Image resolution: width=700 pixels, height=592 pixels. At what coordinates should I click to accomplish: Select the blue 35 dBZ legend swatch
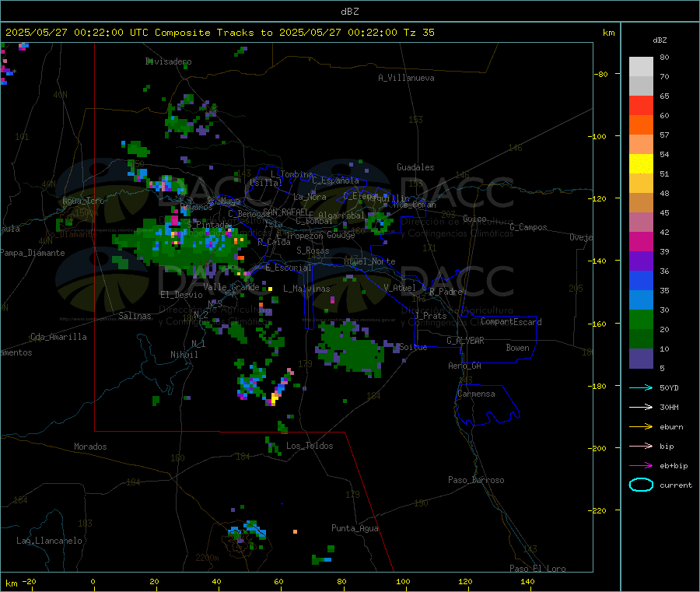coord(641,280)
